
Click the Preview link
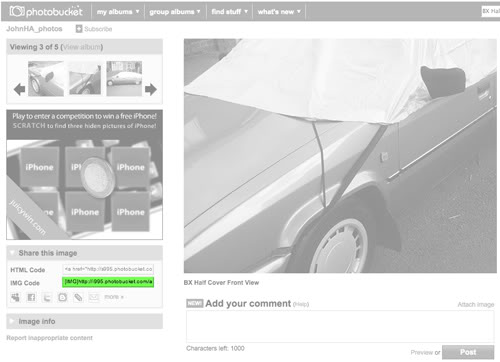click(421, 352)
